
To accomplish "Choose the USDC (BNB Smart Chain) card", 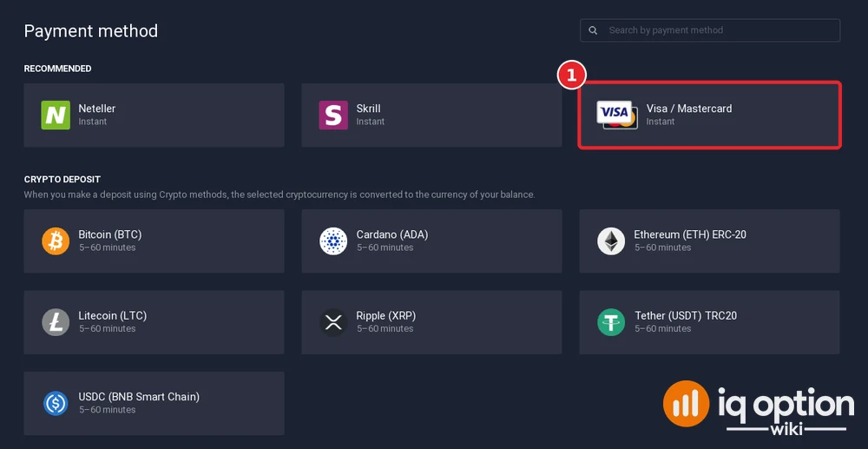I will click(154, 403).
